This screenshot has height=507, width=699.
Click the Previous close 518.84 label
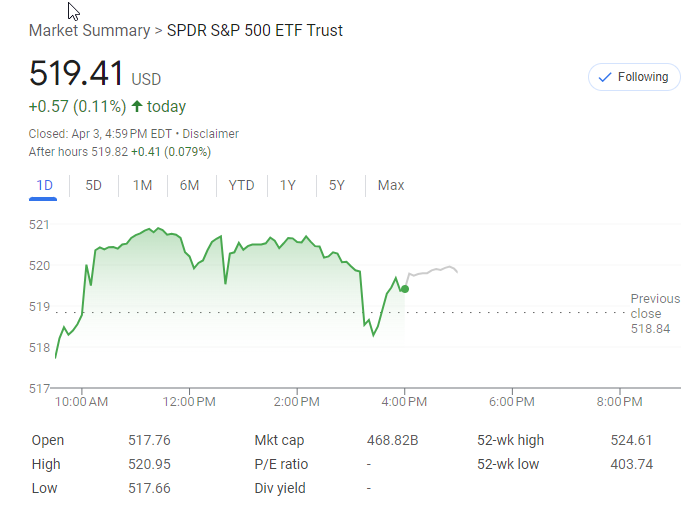pos(654,313)
